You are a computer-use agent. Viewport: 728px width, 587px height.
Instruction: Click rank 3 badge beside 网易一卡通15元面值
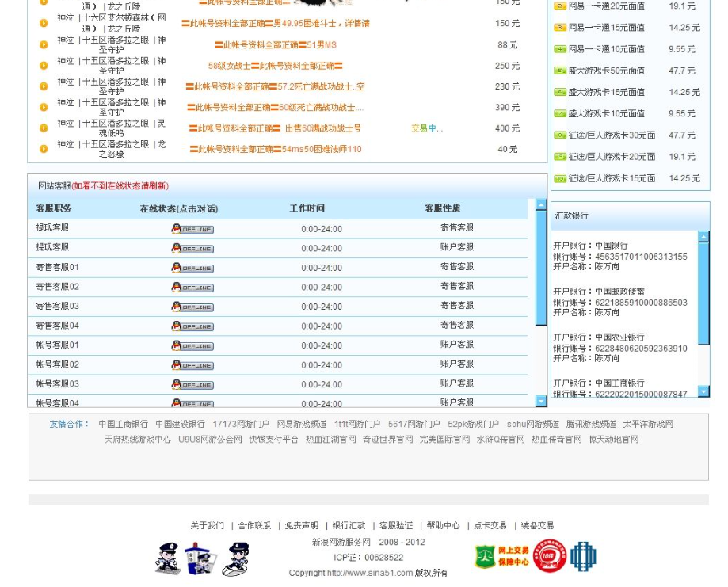click(560, 28)
